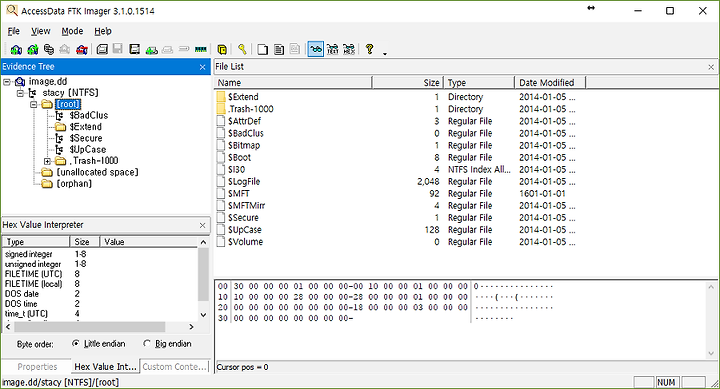Image resolution: width=720 pixels, height=389 pixels.
Task: Select the $MFT file in the list
Action: tap(238, 194)
